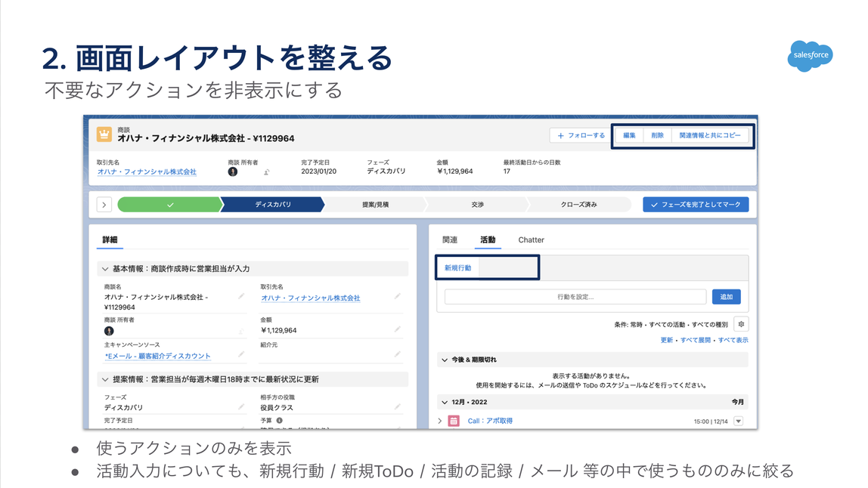Click the 削除 button
The image size is (868, 488).
tap(657, 135)
